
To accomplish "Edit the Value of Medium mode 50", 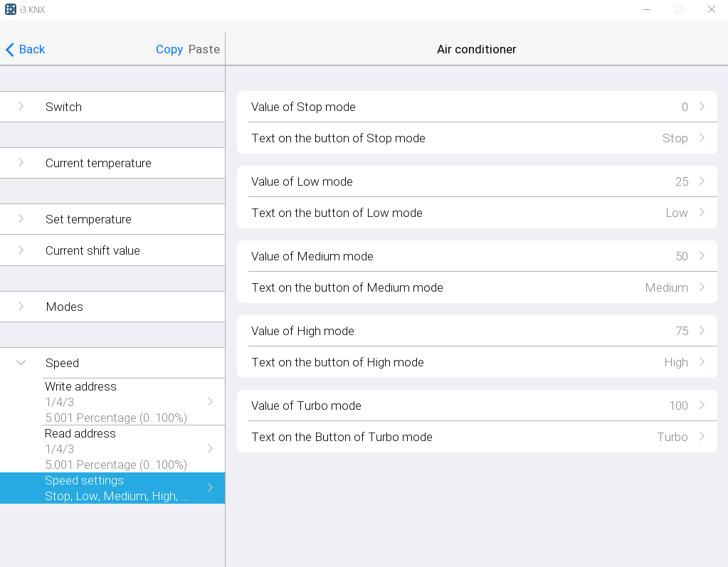I will point(681,256).
